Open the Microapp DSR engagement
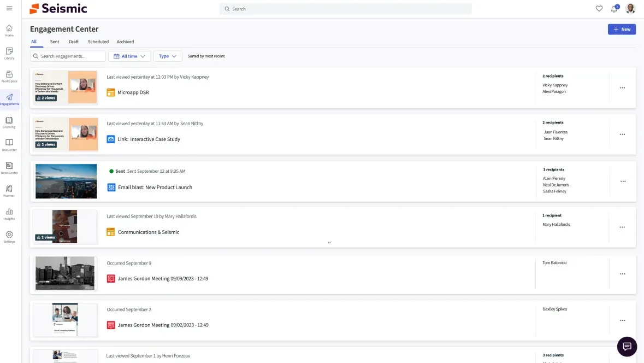Viewport: 644px width, 363px height. (133, 92)
